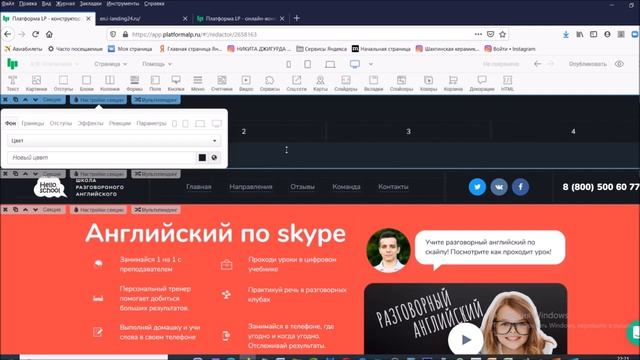This screenshot has width=640, height=360.
Task: Click Мультиэкшен on the top section
Action: click(x=156, y=100)
